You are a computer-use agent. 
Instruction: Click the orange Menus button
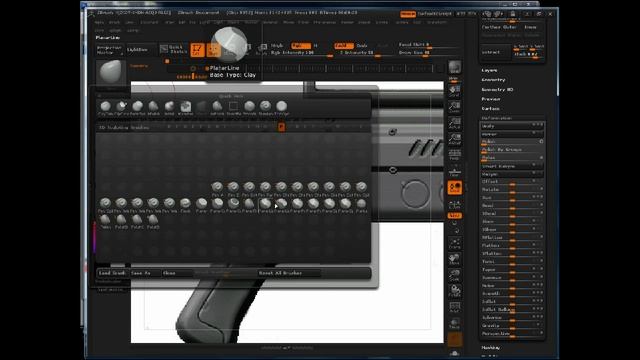tap(408, 14)
